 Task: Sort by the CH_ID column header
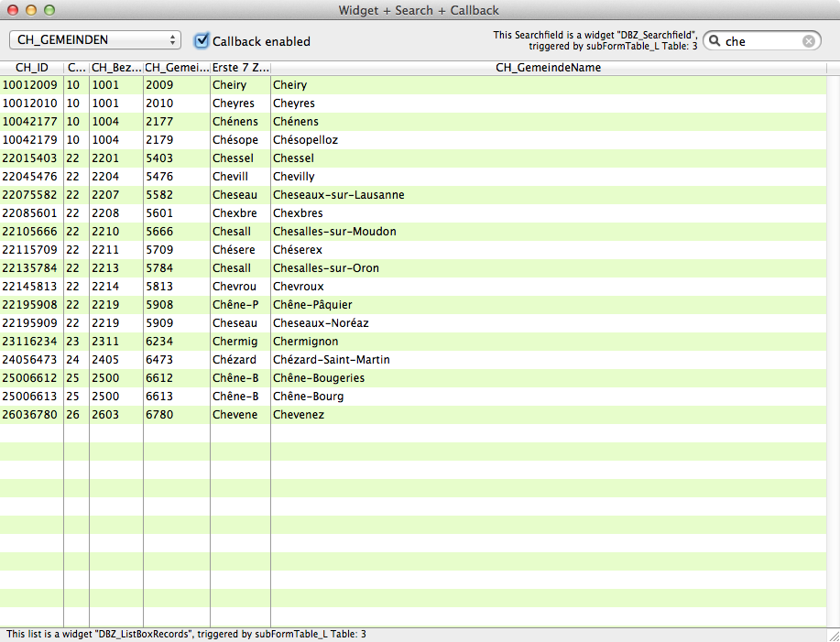(32, 68)
